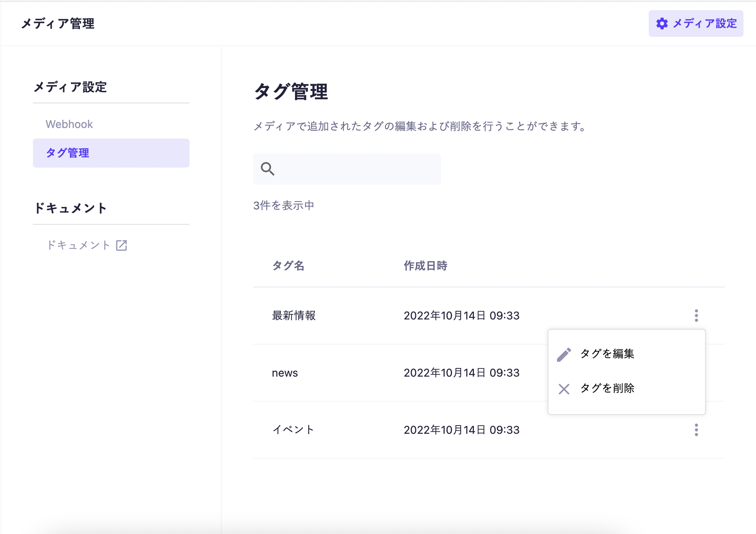Screen dimensions: 756x534
Task: Choose タグを削除 in the popup menu
Action: 627,388
